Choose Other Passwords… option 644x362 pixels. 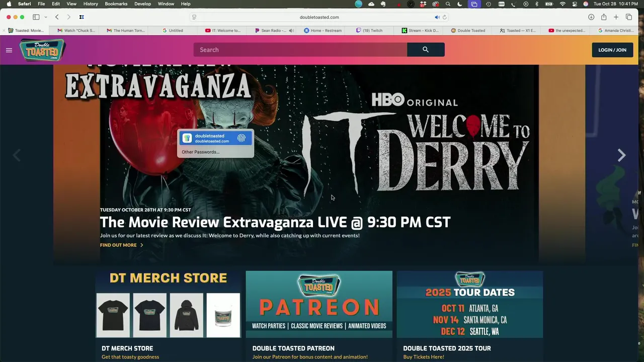tap(201, 152)
